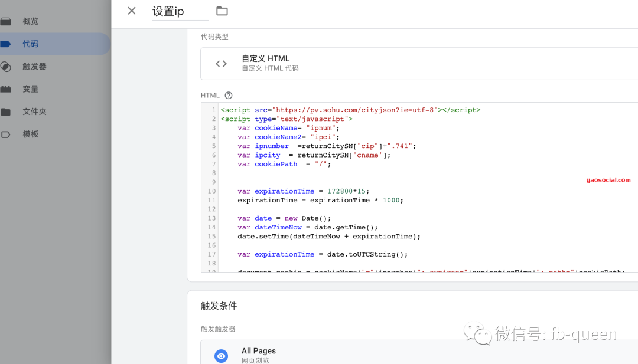Click the <> custom HTML code icon
The height and width of the screenshot is (364, 638).
coord(221,63)
